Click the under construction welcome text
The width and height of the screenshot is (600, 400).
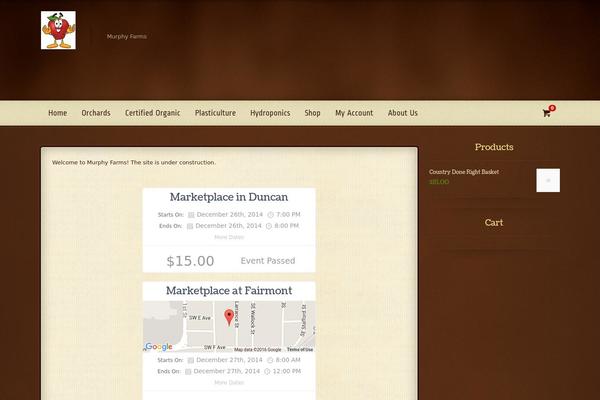[134, 162]
